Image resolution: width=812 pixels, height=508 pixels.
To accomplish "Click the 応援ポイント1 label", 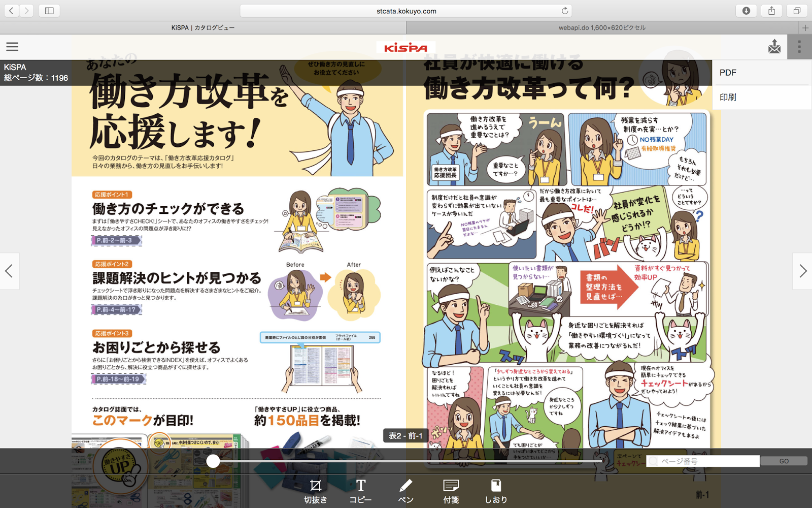I will tap(112, 195).
